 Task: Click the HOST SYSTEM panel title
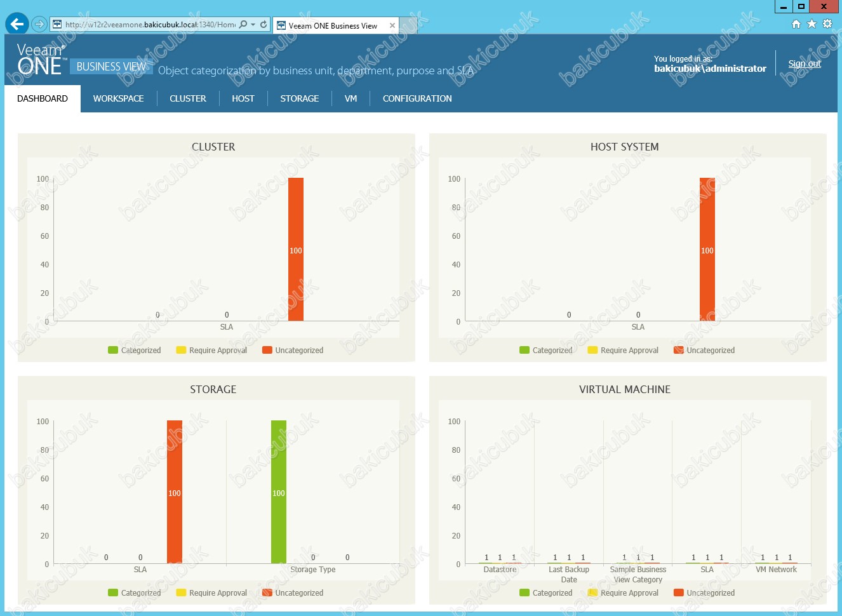(625, 147)
